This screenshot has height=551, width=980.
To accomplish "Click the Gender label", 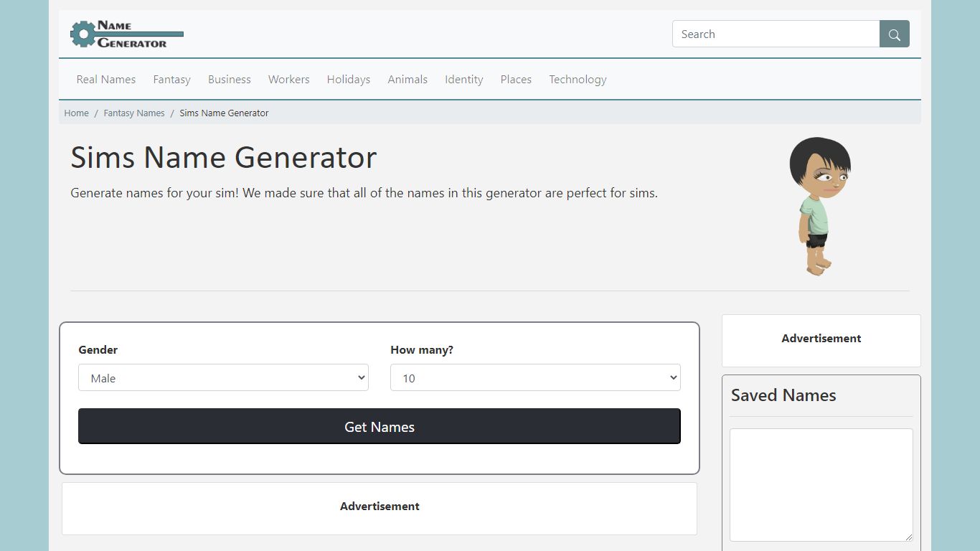I will pos(98,350).
